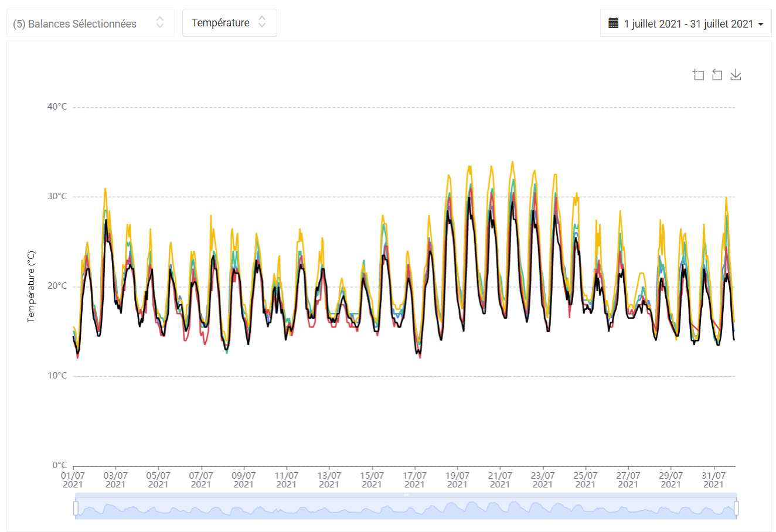The width and height of the screenshot is (776, 532).
Task: Click the 20°C axis label
Action: 57,286
